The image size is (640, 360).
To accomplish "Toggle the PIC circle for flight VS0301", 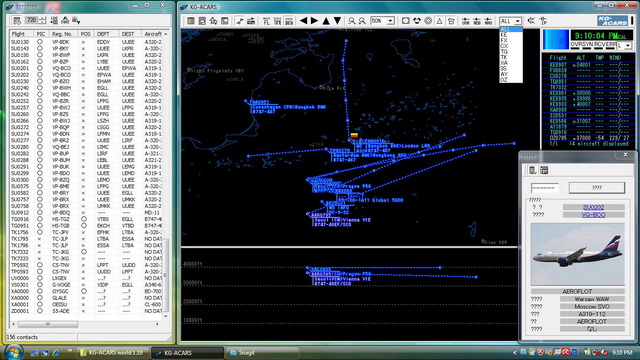I will pos(40,284).
